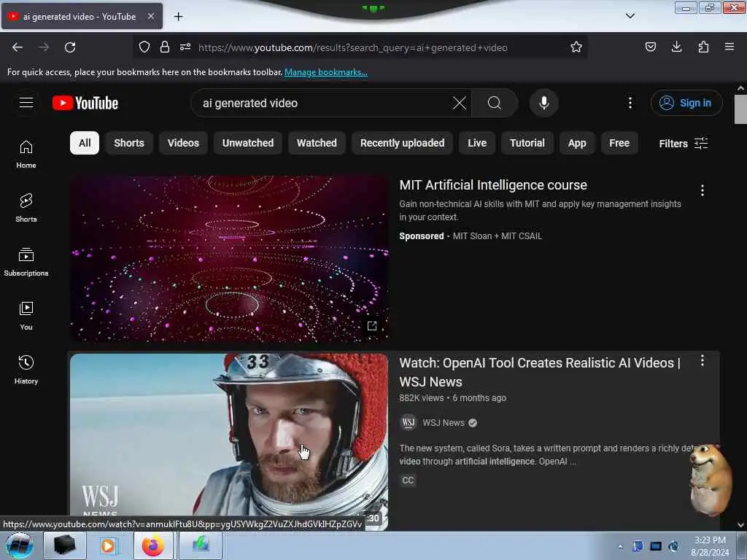Screen dimensions: 747x560
Task: Select the Unwatched filter chip
Action: (248, 143)
